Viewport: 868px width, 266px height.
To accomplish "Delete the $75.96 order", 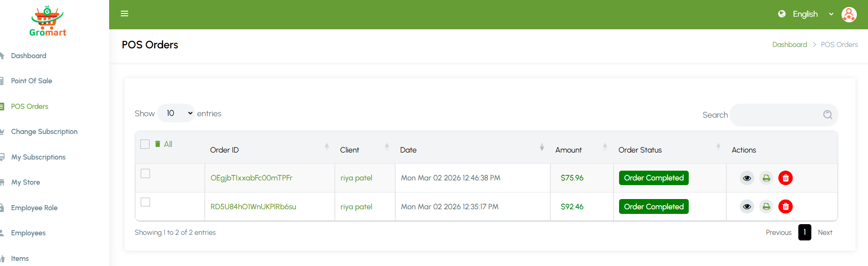I will 785,178.
